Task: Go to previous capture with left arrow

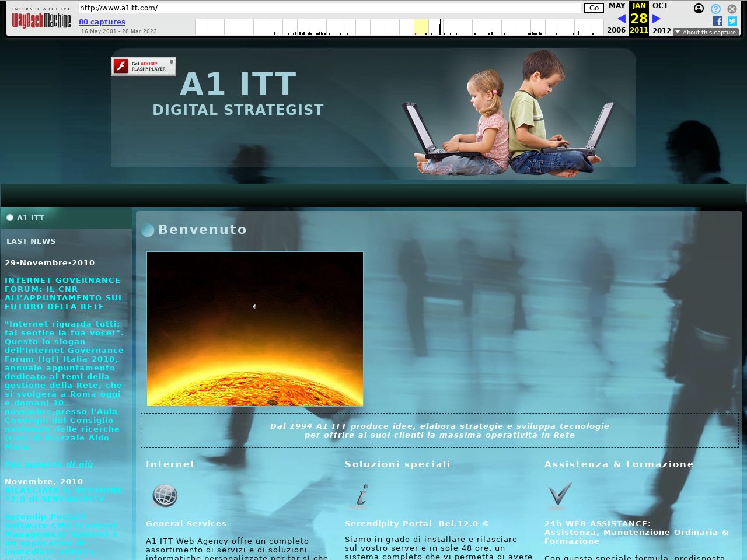Action: [x=622, y=19]
